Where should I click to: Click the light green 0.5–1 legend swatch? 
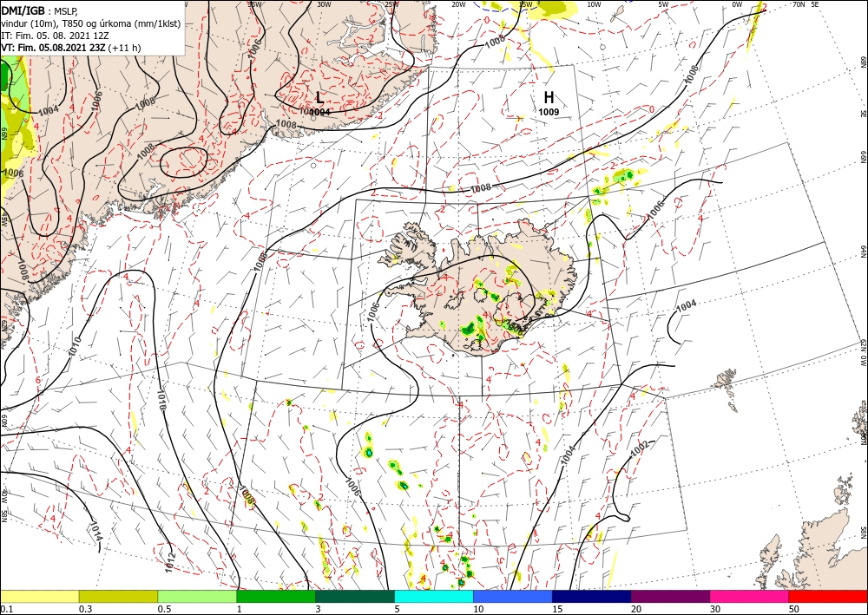pos(197,596)
